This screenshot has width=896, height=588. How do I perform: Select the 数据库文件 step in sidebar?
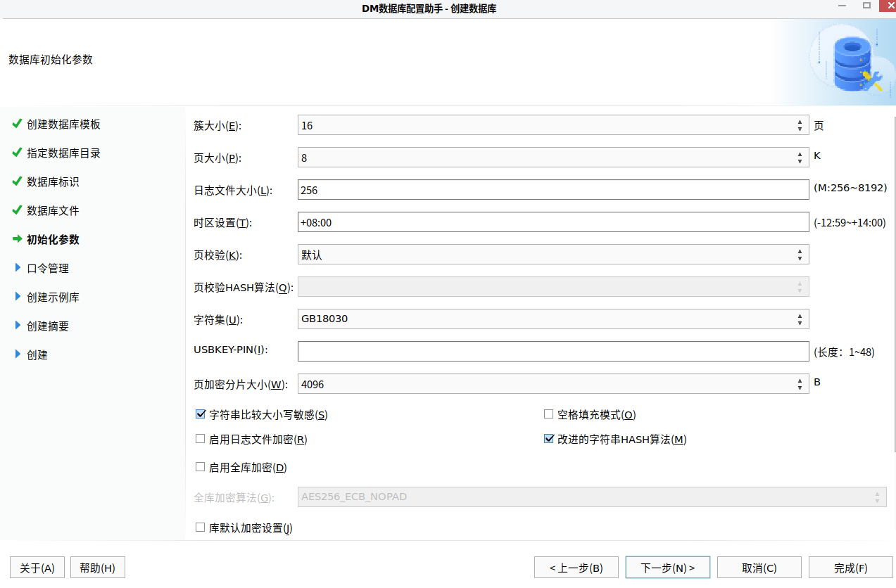point(53,211)
